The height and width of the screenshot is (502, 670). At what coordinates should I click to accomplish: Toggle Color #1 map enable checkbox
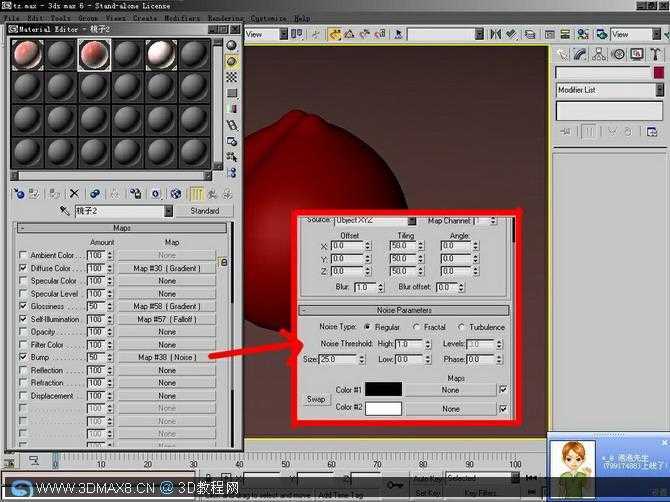503,389
